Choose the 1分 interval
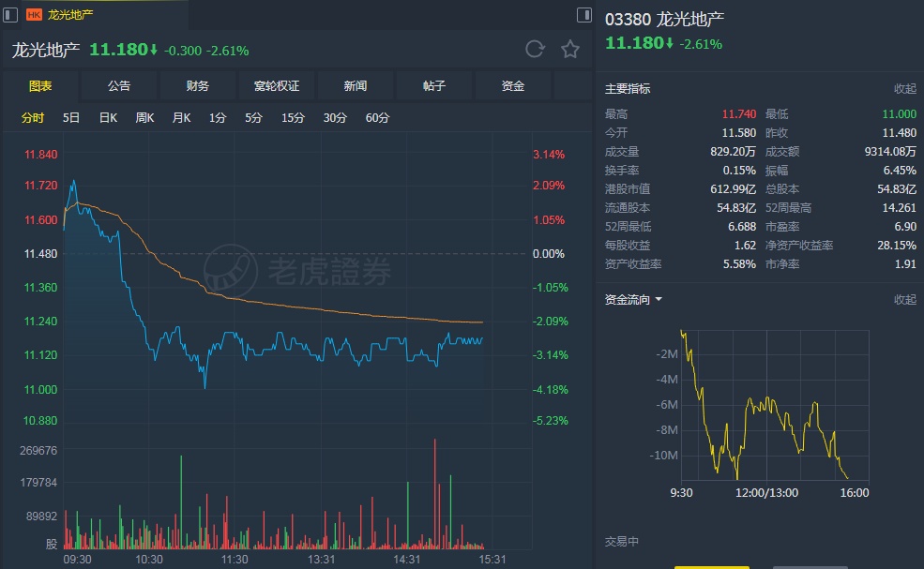The width and height of the screenshot is (924, 569). point(218,118)
